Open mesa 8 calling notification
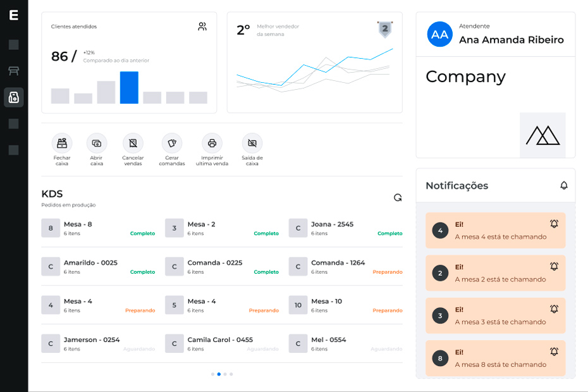This screenshot has height=392, width=588. [x=496, y=358]
